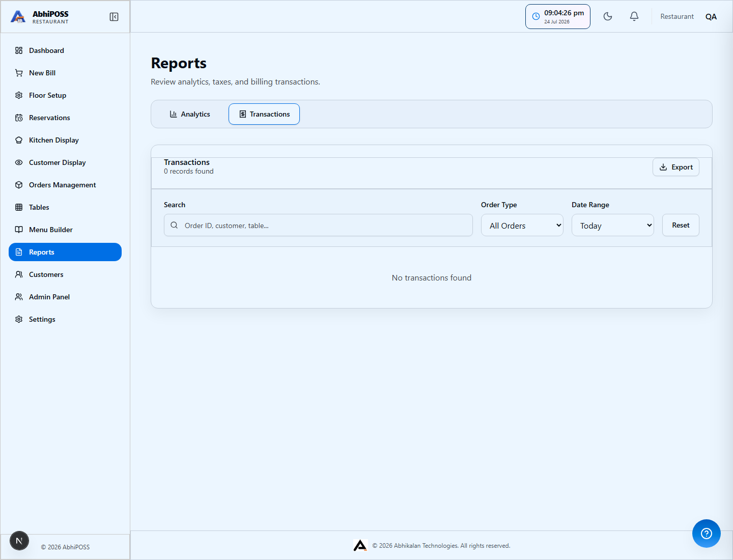Toggle dark mode with moon icon
Screen dimensions: 733x560
(x=608, y=16)
